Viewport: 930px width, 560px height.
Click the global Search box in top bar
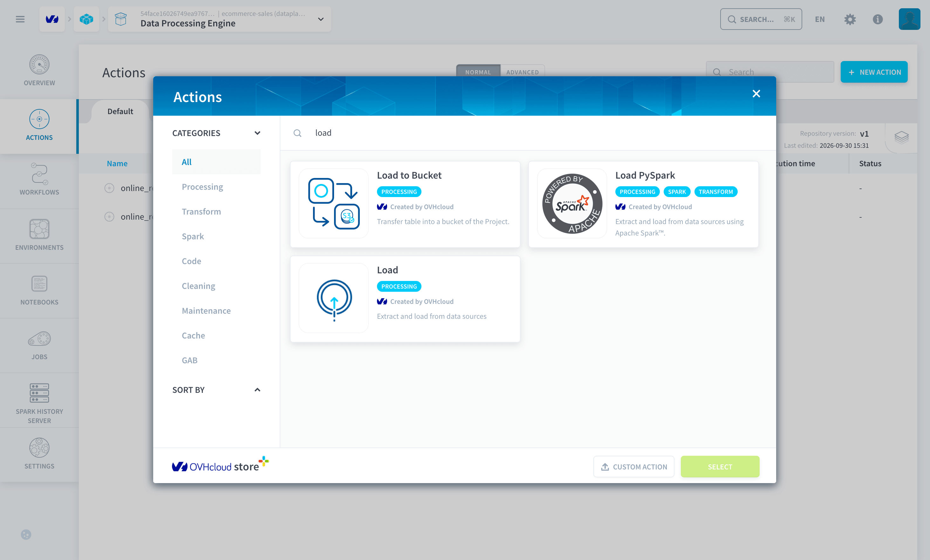761,19
